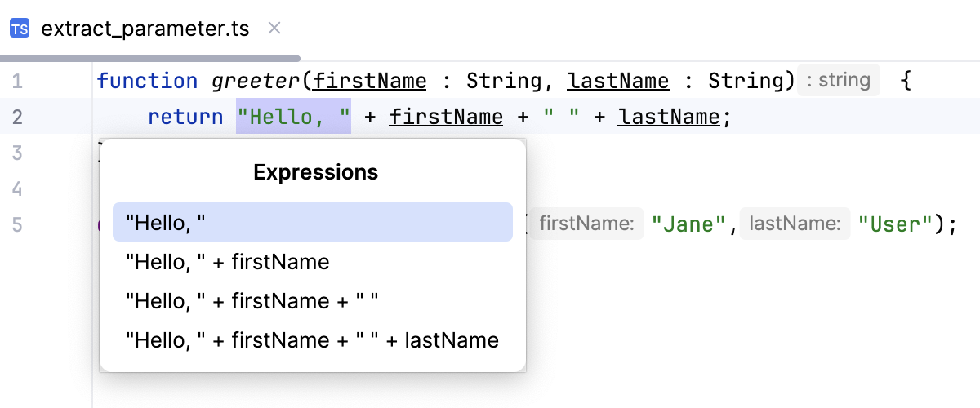Click the ': string' return type hint
Viewport: 980px width, 408px height.
pyautogui.click(x=838, y=81)
